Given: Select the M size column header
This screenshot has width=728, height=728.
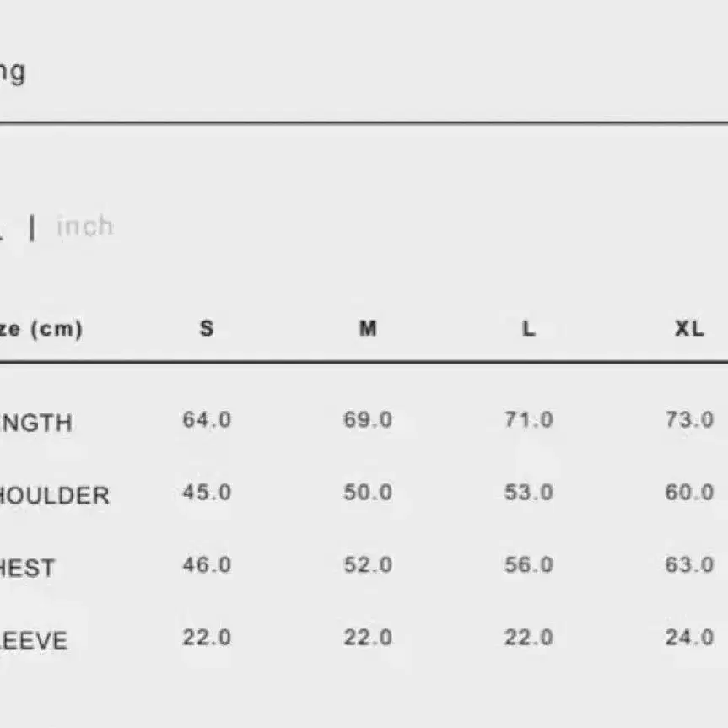Looking at the screenshot, I should (368, 328).
